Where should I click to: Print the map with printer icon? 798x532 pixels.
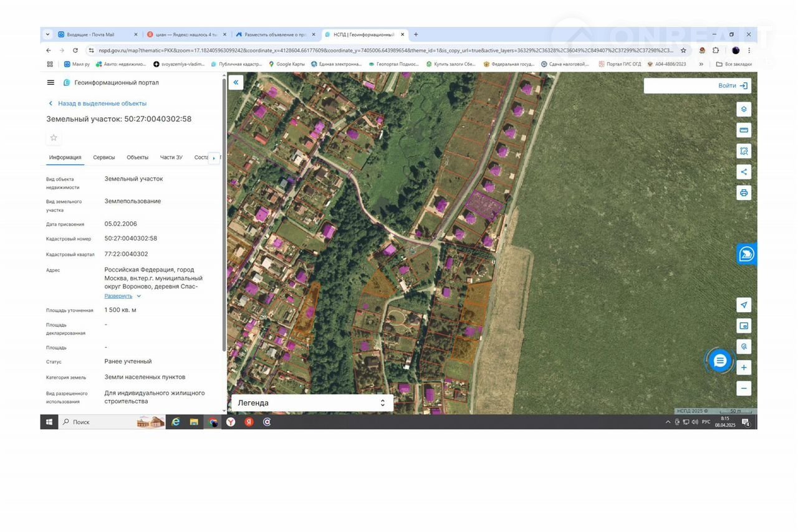[743, 192]
